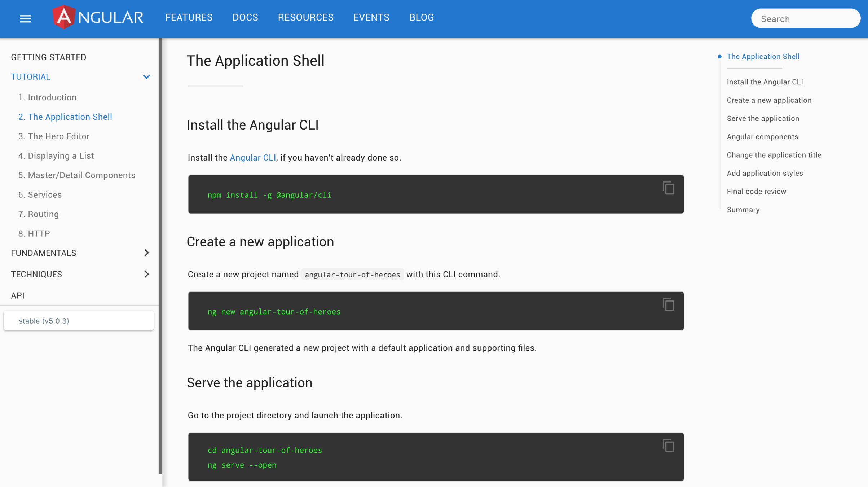Open the Resources nav item
This screenshot has width=868, height=487.
click(x=305, y=17)
